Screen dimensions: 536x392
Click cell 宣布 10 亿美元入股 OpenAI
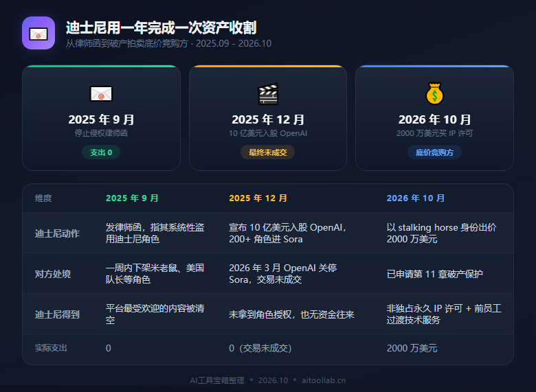tap(287, 233)
